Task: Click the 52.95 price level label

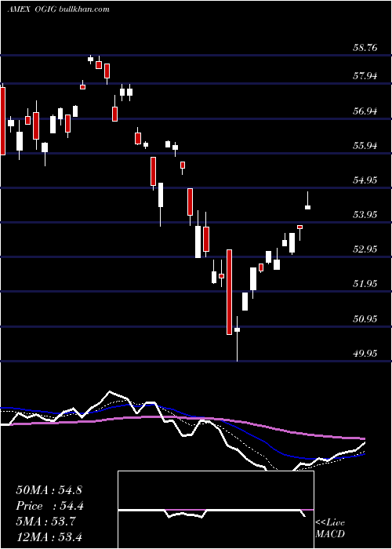Action: click(365, 249)
